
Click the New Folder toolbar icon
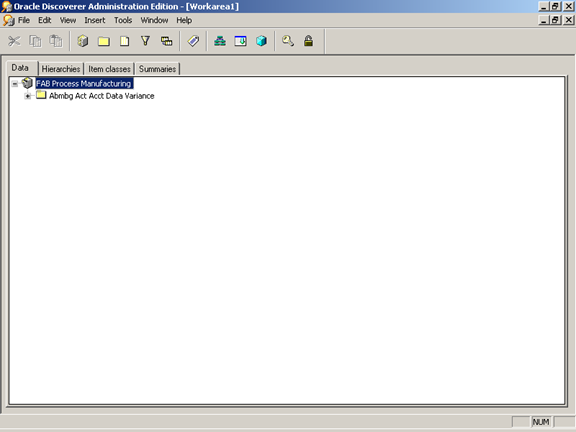[x=104, y=41]
